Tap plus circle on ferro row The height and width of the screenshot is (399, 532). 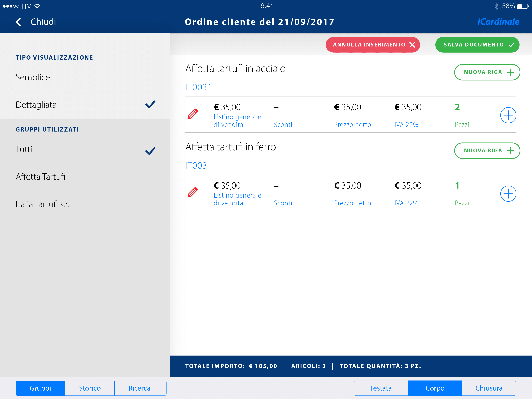click(508, 194)
